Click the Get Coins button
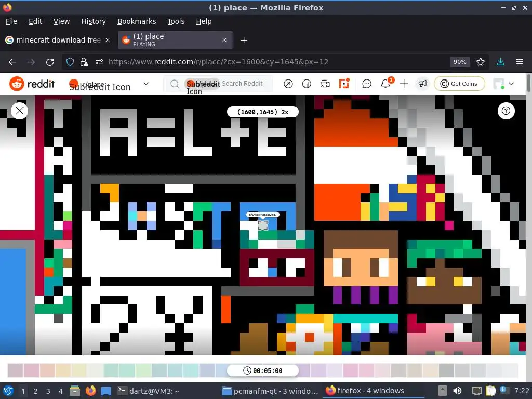532x399 pixels. (459, 84)
